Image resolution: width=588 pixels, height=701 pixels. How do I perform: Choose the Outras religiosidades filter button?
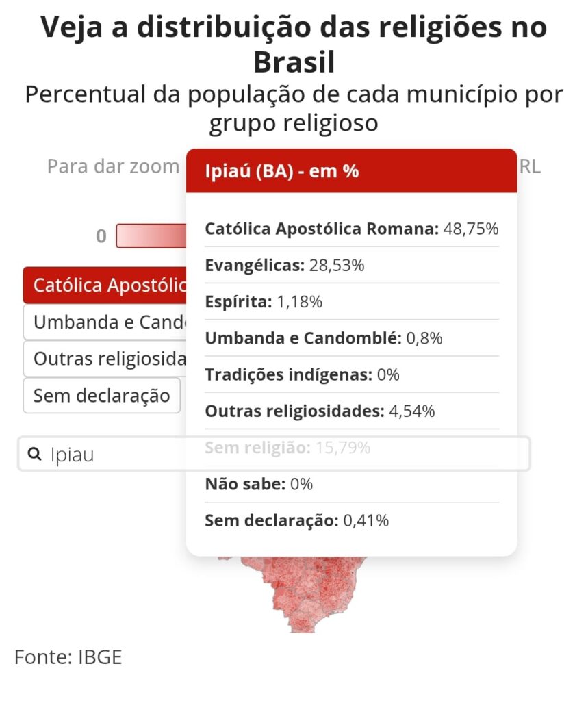click(x=105, y=359)
